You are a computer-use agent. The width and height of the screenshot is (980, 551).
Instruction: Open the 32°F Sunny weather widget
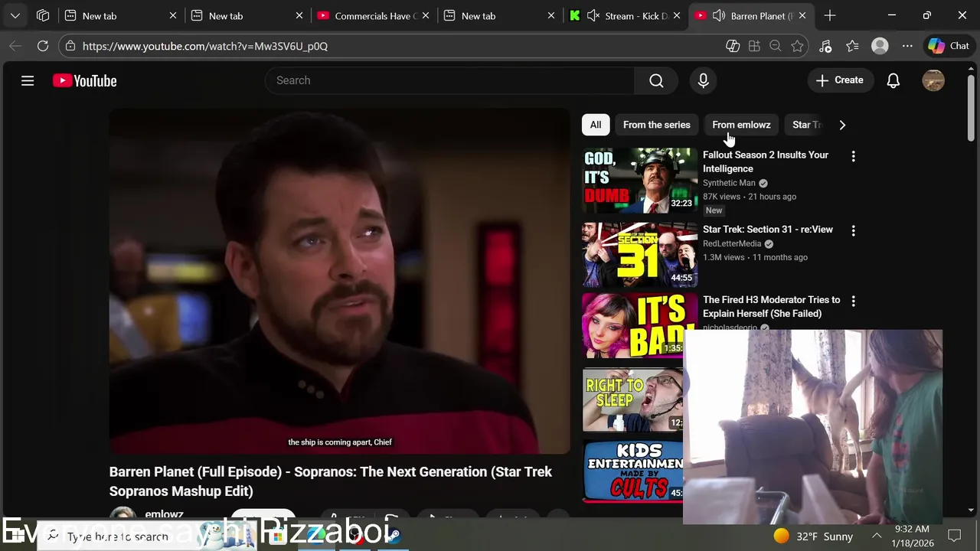point(813,536)
